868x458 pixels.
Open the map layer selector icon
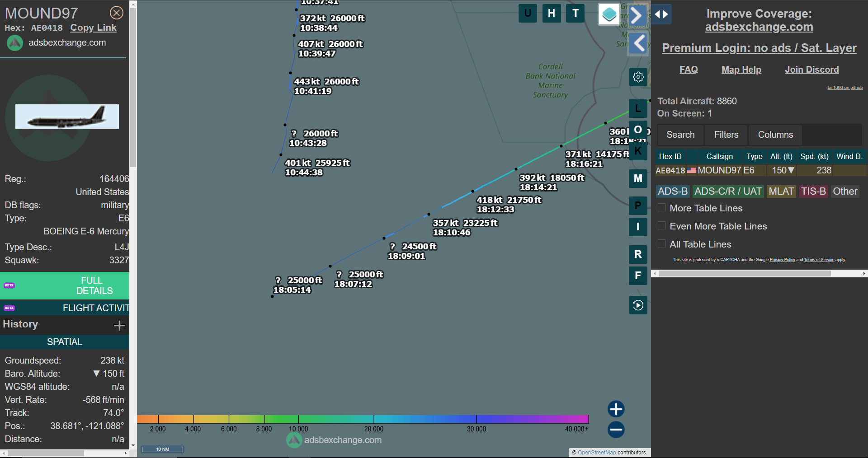[x=609, y=14]
